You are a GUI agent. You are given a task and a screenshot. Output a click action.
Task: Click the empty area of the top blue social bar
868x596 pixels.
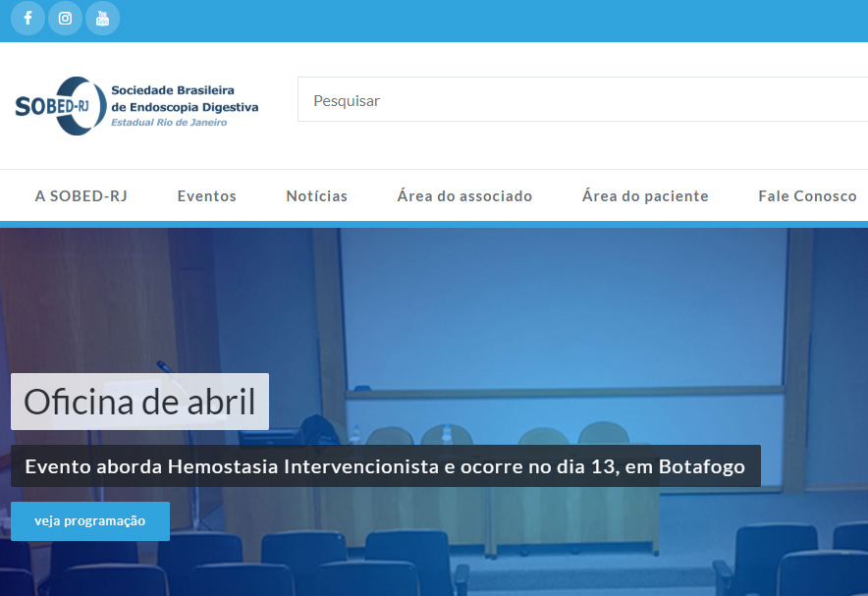point(491,20)
